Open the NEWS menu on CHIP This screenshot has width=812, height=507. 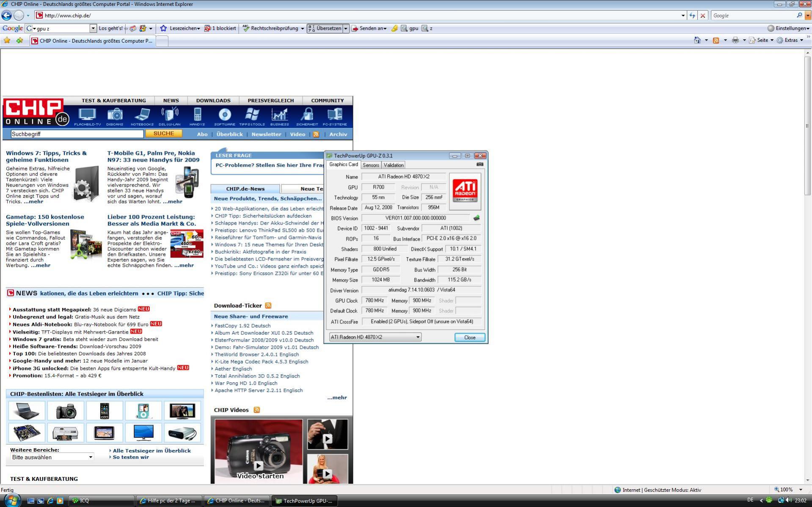171,101
